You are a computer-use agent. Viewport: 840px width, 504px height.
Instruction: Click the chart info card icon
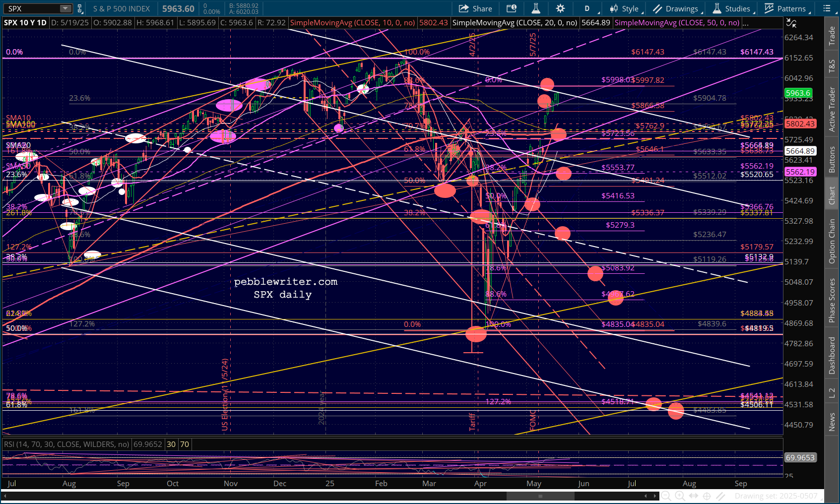pos(511,8)
